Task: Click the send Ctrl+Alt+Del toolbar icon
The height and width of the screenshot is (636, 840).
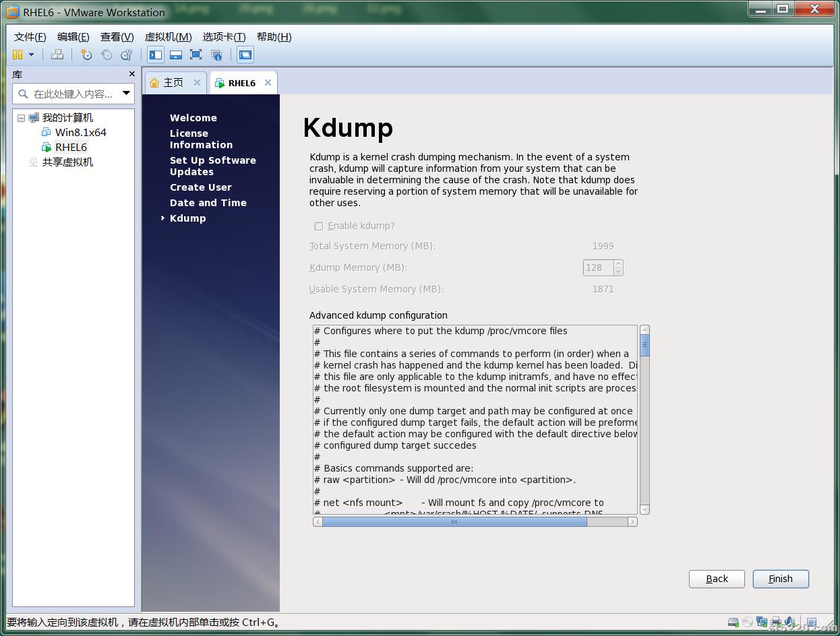Action: point(57,55)
